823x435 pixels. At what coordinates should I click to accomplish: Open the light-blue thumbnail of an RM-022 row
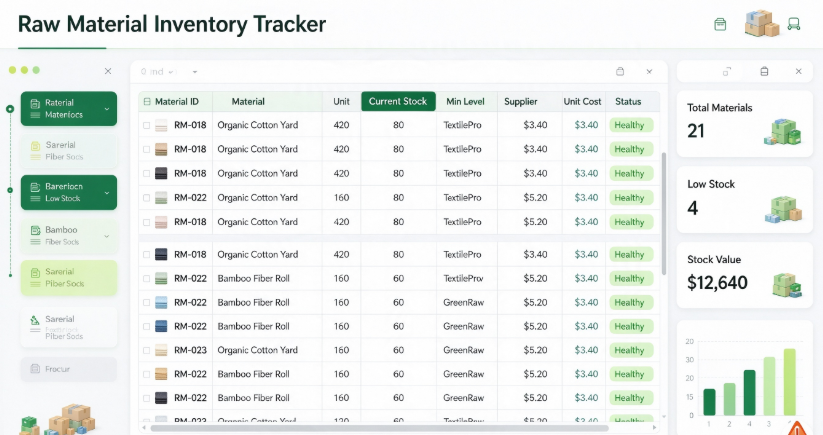(161, 302)
